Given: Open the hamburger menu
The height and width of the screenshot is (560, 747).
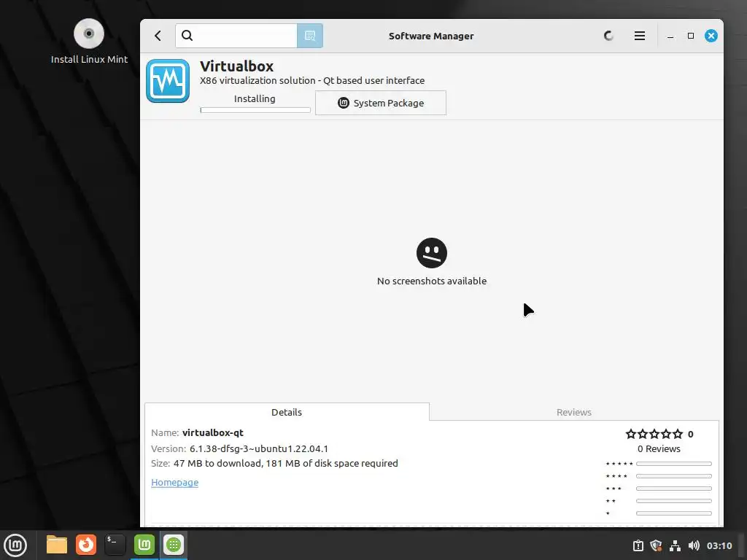Looking at the screenshot, I should (639, 36).
